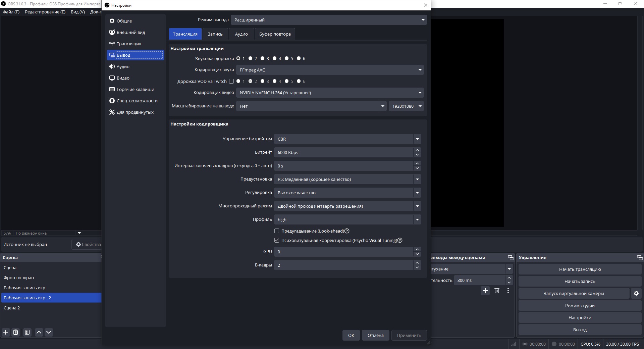Select audio track 2 for Звуковая дорожка
Screen dimensions: 644x349
250,58
